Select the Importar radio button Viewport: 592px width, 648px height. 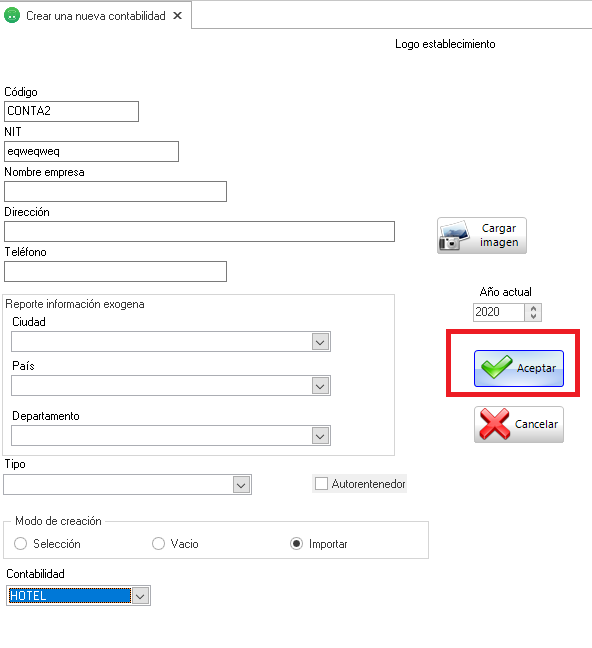[296, 543]
